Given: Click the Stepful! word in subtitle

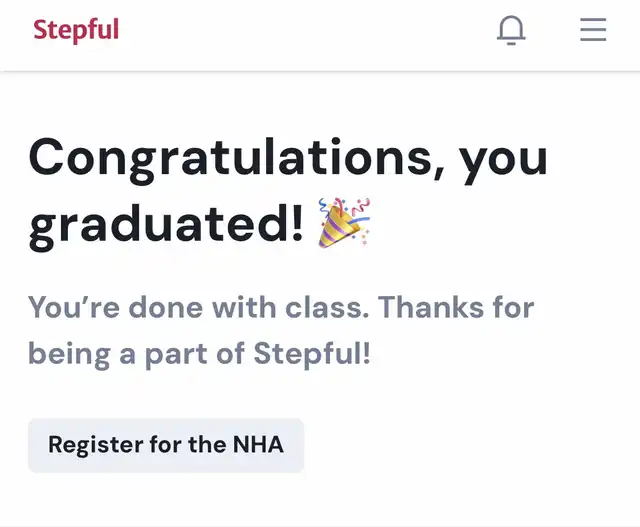Looking at the screenshot, I should point(312,354).
